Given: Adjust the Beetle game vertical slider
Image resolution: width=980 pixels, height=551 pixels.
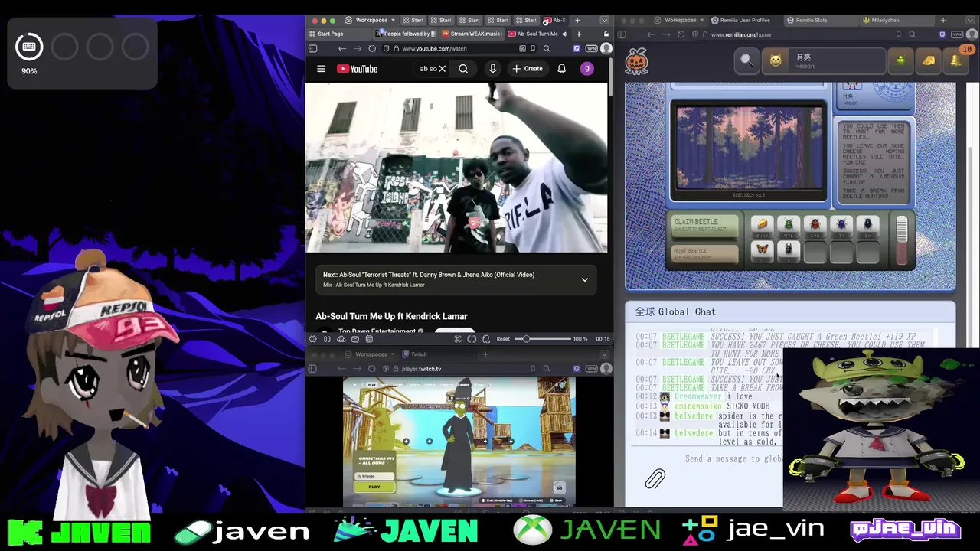Looking at the screenshot, I should tap(902, 240).
